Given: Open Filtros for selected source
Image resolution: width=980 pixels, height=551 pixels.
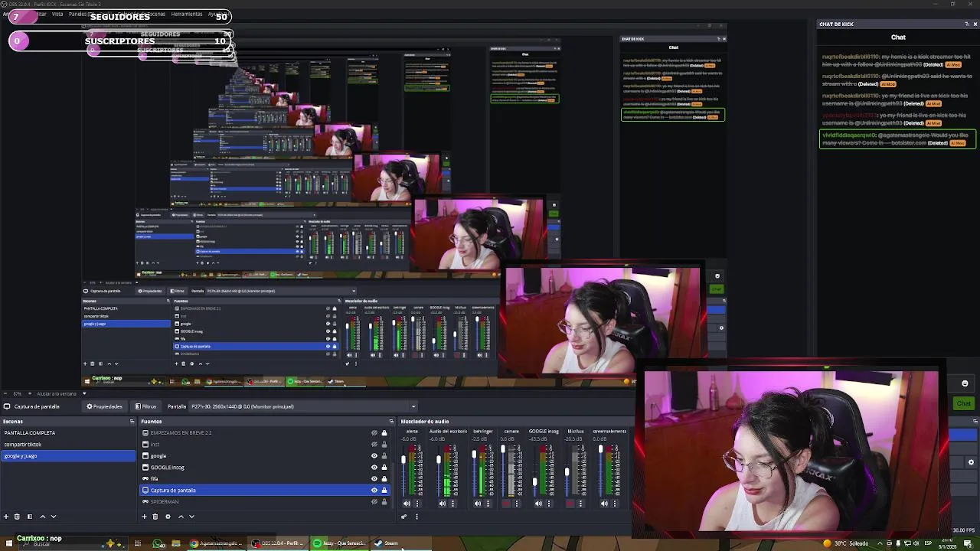Looking at the screenshot, I should tap(145, 406).
